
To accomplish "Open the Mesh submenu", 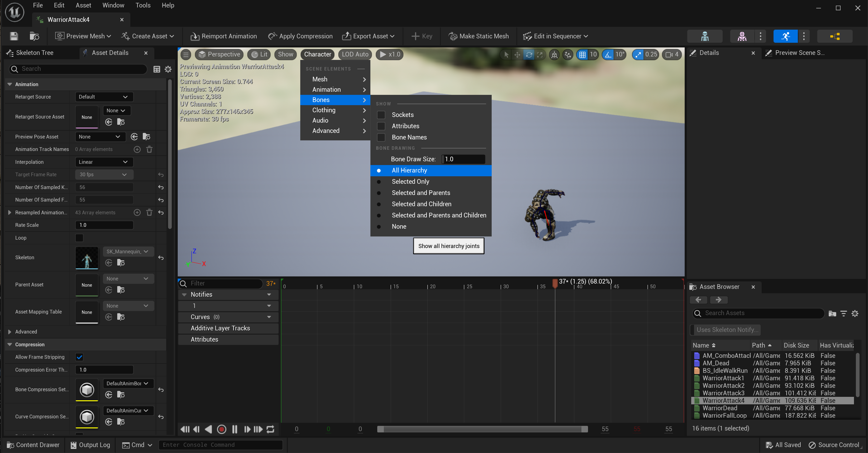I will tap(335, 79).
